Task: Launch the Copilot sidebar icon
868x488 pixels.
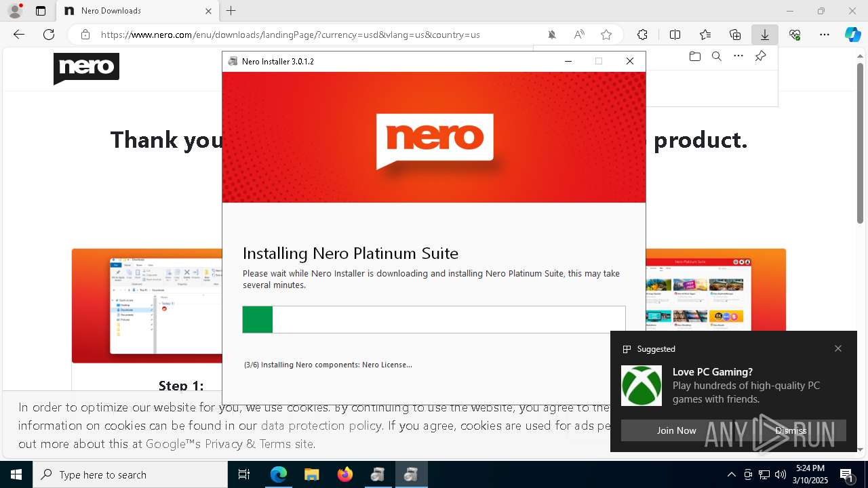Action: 853,35
